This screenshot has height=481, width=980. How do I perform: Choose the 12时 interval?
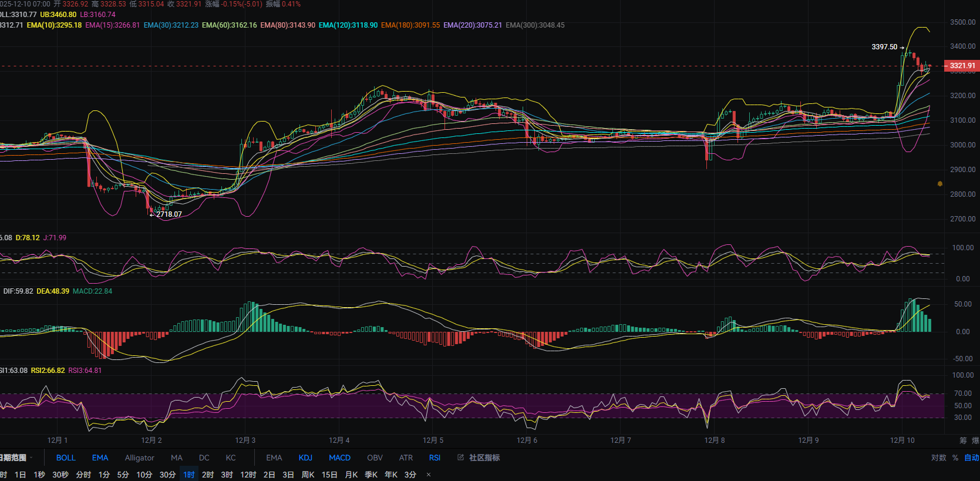pyautogui.click(x=248, y=475)
